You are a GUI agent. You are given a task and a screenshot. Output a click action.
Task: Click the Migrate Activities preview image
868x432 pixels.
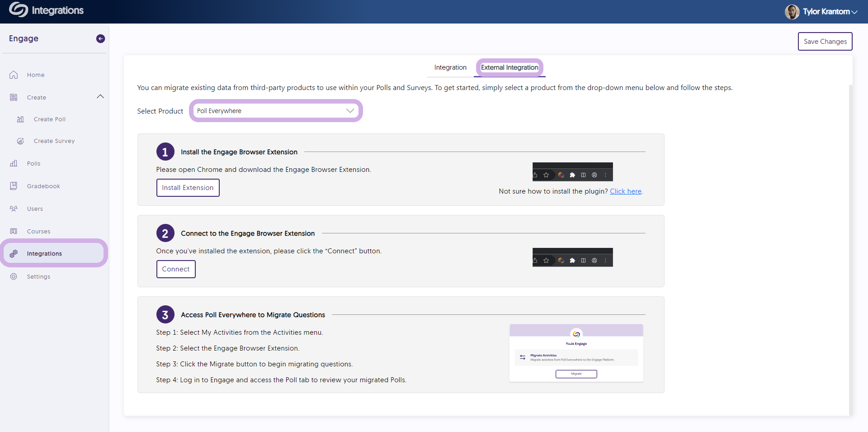point(576,353)
